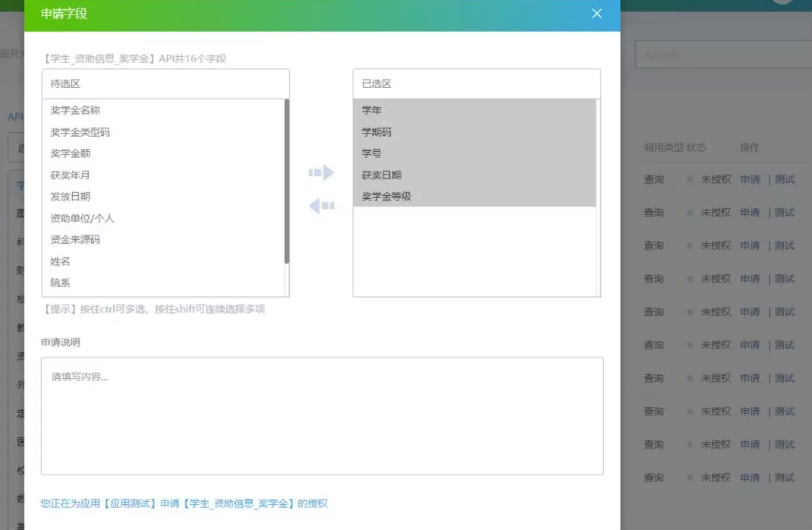Select 学期码 in the 已选区 list
This screenshot has width=812, height=530.
tap(474, 132)
